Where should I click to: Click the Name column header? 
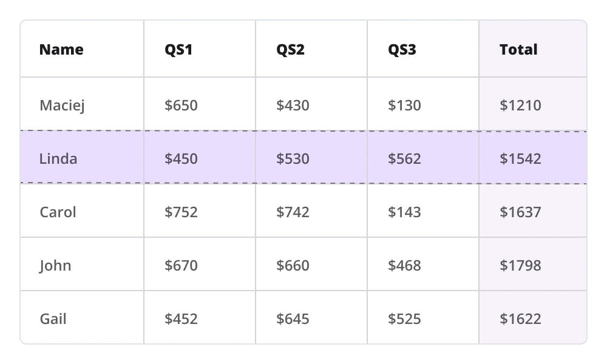tap(61, 50)
